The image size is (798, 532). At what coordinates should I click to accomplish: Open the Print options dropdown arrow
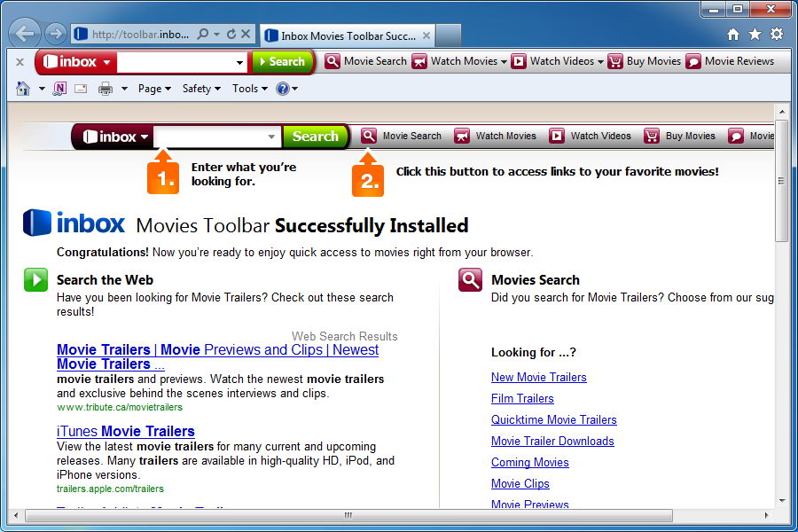(124, 89)
